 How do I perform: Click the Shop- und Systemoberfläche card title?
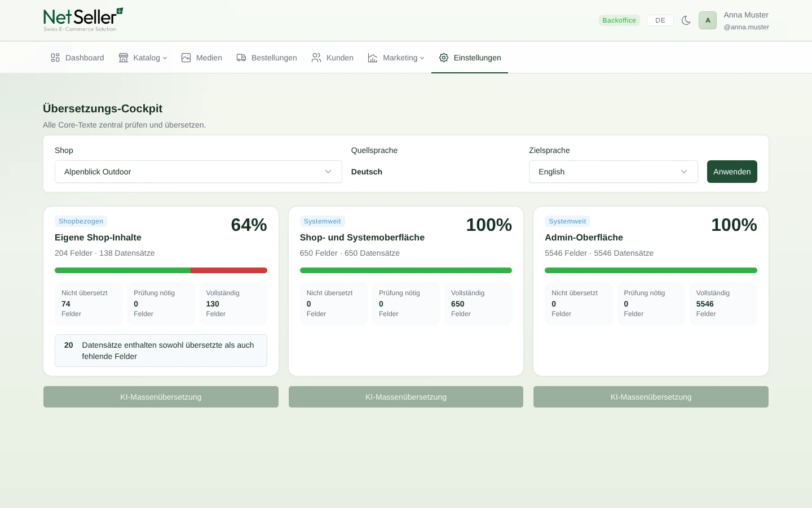pos(362,238)
